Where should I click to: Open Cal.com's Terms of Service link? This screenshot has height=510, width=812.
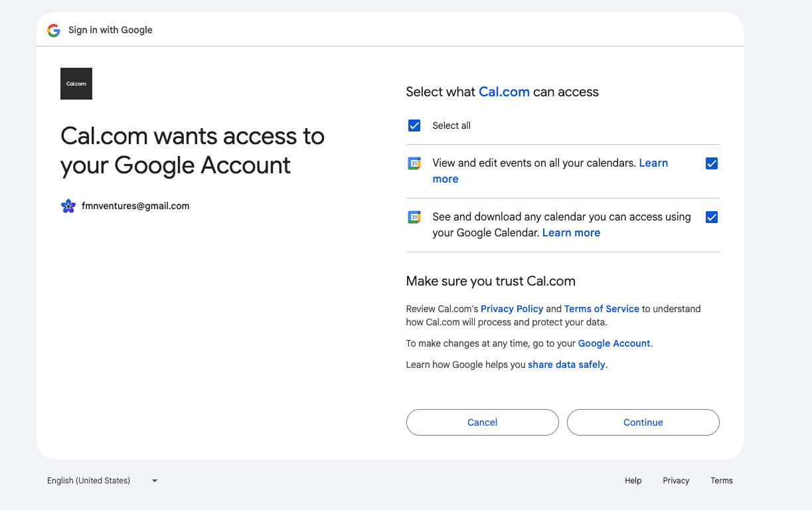[x=601, y=309]
